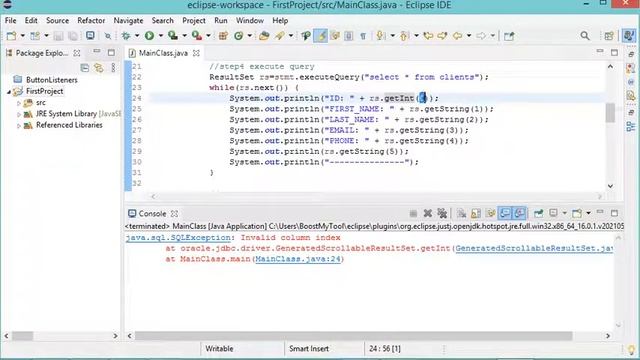
Task: Expand the JRE System Library node
Action: point(18,115)
